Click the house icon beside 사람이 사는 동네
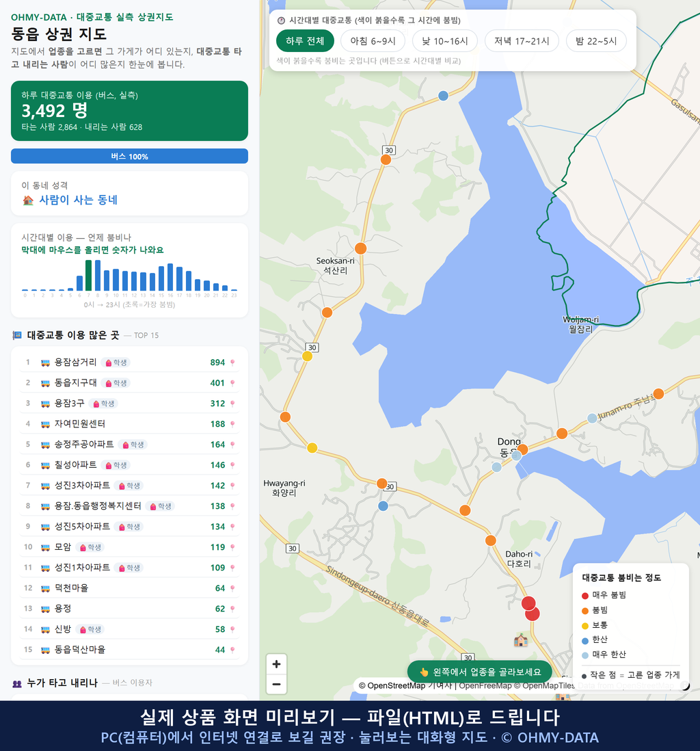The image size is (700, 751). 28,200
